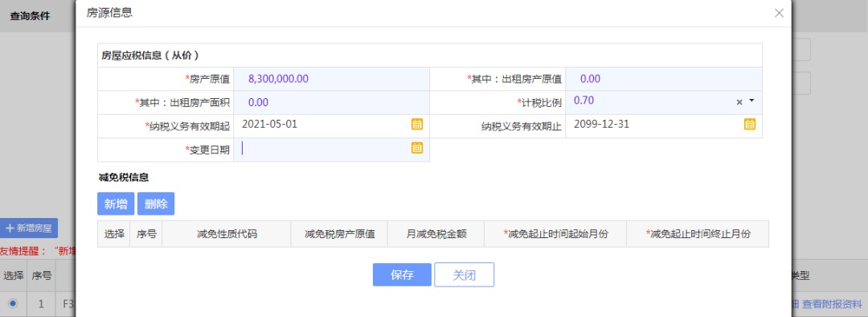Click the 删除 button under 减免税信息
This screenshot has height=317, width=868.
(156, 204)
